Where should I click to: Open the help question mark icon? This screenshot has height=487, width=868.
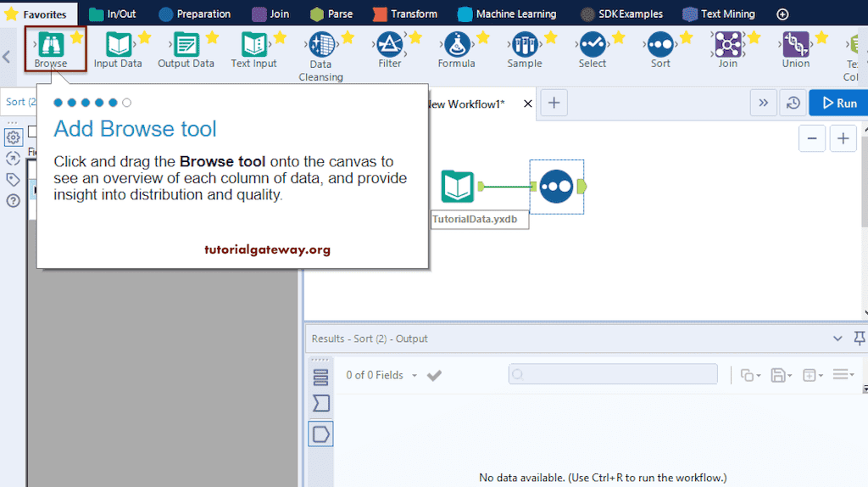[14, 200]
